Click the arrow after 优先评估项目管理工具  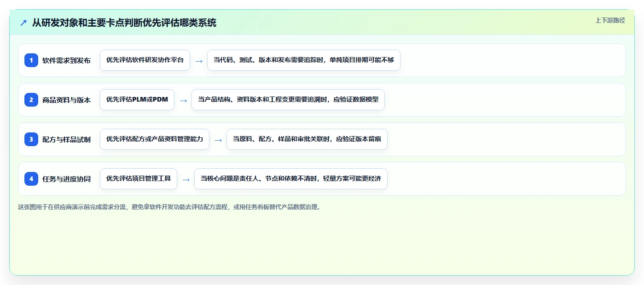tap(186, 179)
